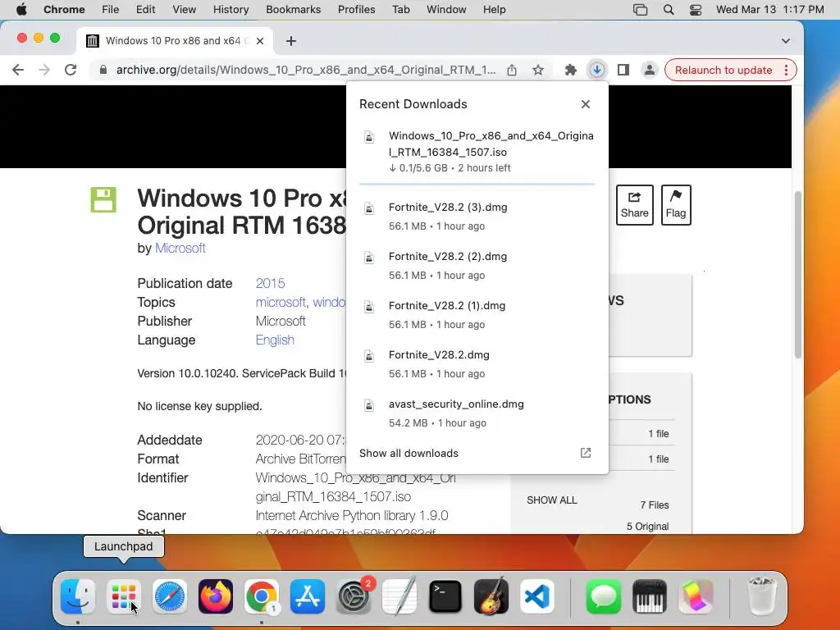Launch Safari from the Dock
The height and width of the screenshot is (630, 840).
click(170, 596)
